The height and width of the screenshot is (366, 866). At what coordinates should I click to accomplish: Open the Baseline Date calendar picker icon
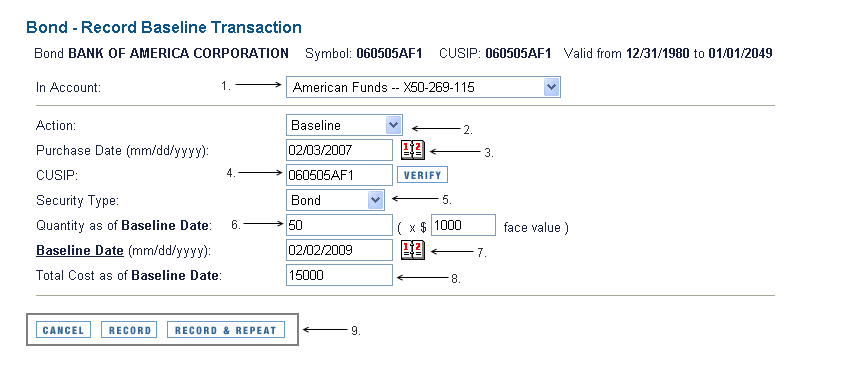click(x=413, y=250)
